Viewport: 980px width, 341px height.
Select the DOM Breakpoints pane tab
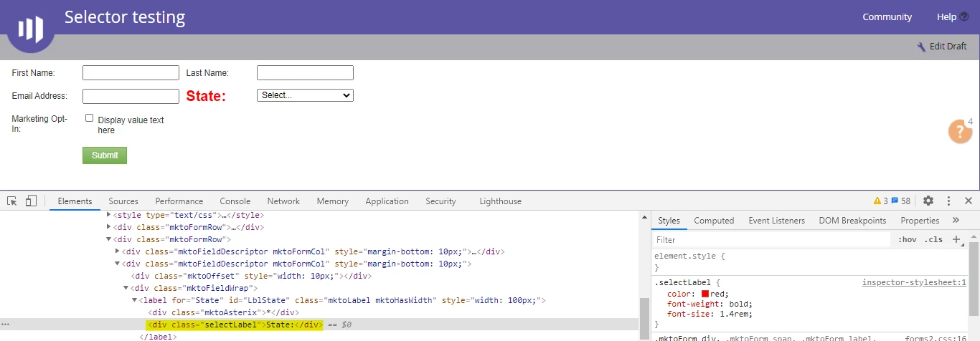point(852,221)
